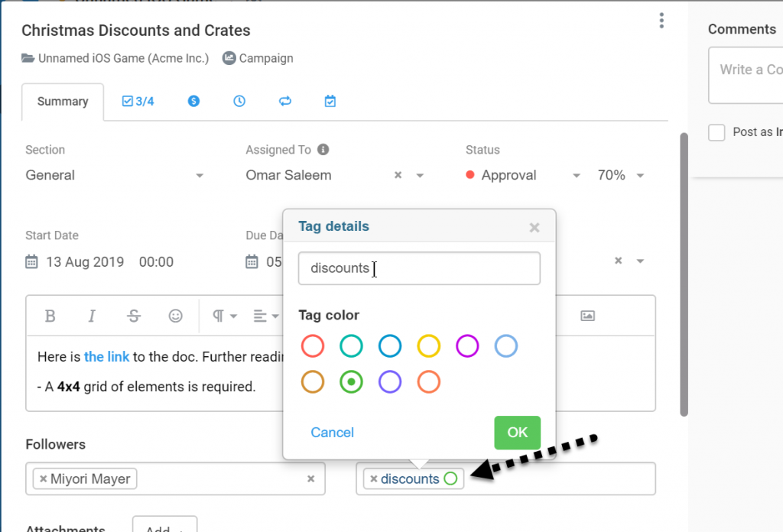Pick the red tag color swatch
783x532 pixels.
click(312, 345)
